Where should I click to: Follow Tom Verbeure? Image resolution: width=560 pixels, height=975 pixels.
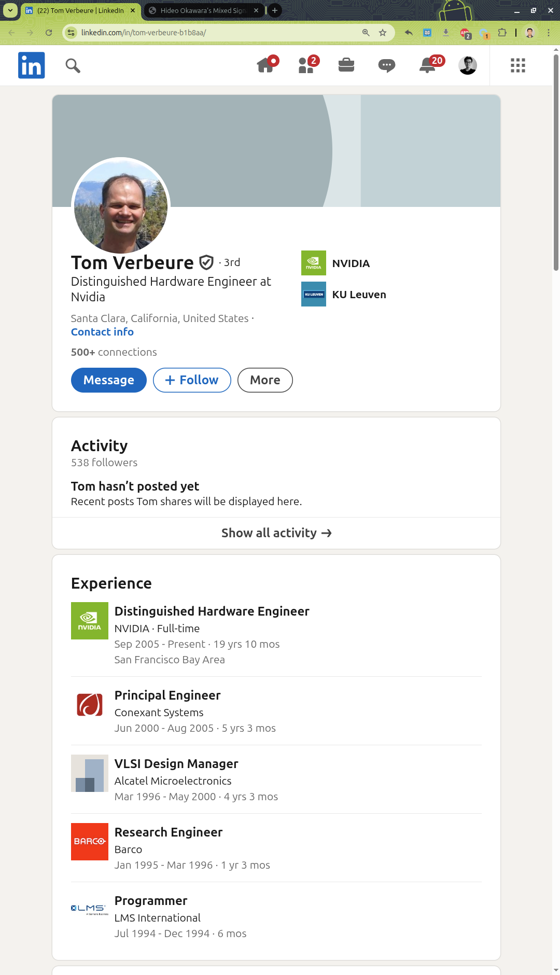click(x=192, y=380)
